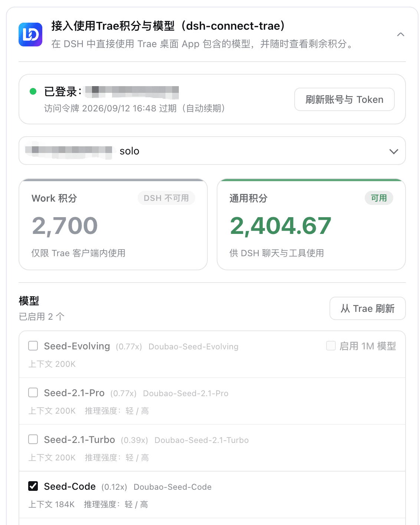Click the dropdown arrow beside solo
The image size is (420, 525).
coord(394,151)
